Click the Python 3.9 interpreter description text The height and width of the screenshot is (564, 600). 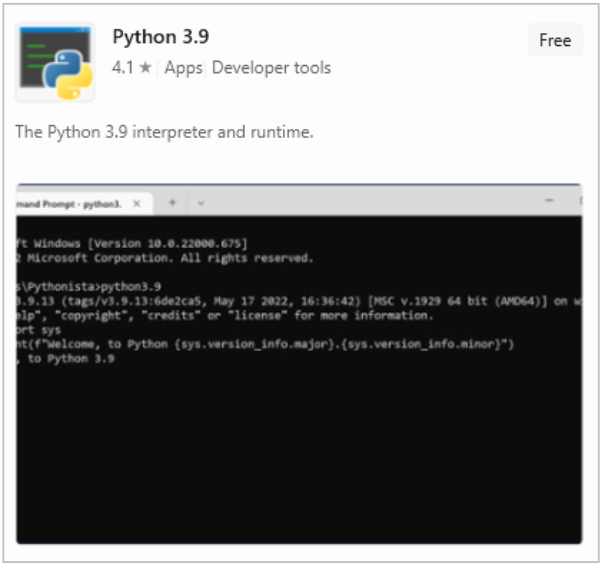[165, 132]
